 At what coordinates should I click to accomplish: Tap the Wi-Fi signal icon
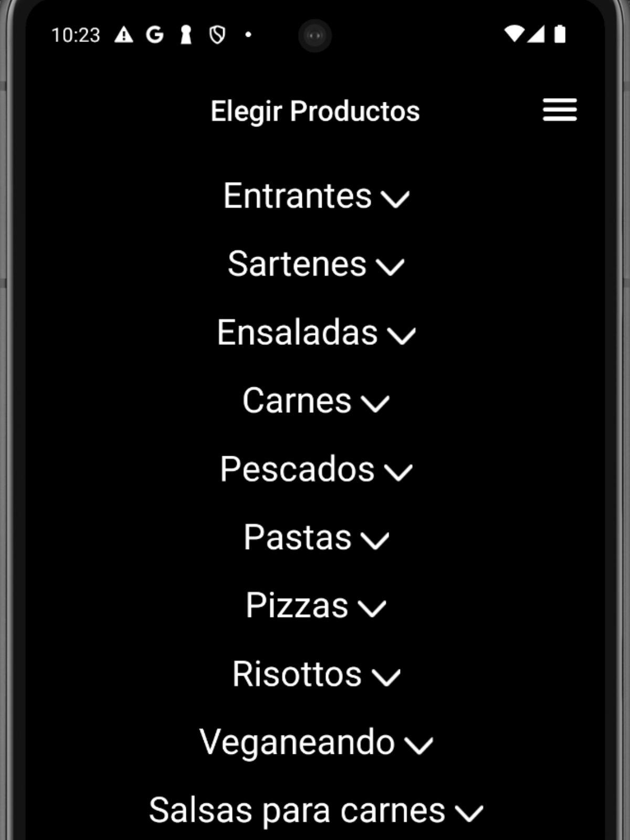[514, 34]
